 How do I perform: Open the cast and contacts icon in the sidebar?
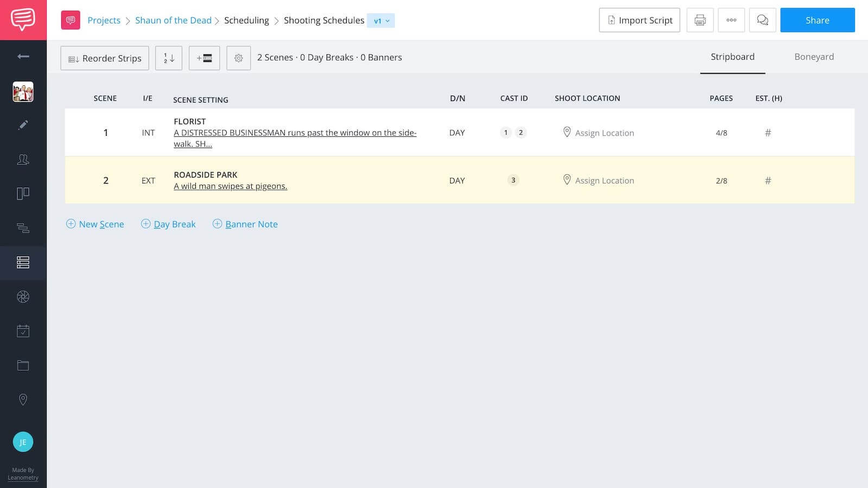(x=23, y=159)
